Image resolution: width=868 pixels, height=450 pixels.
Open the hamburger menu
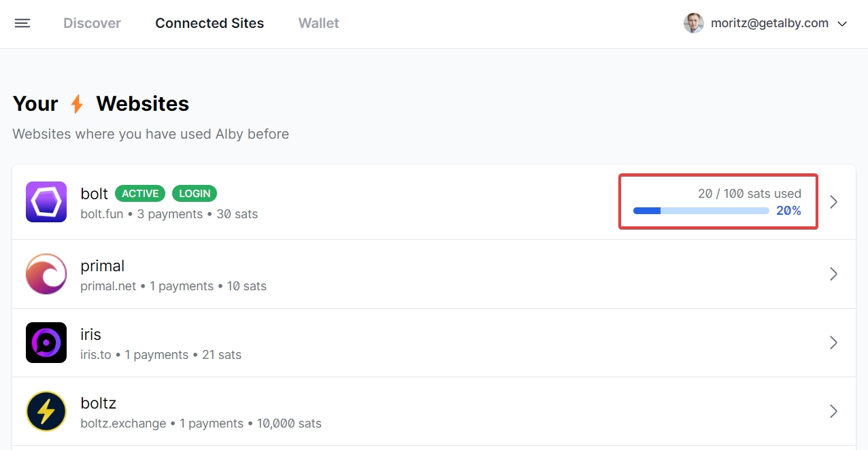[22, 23]
